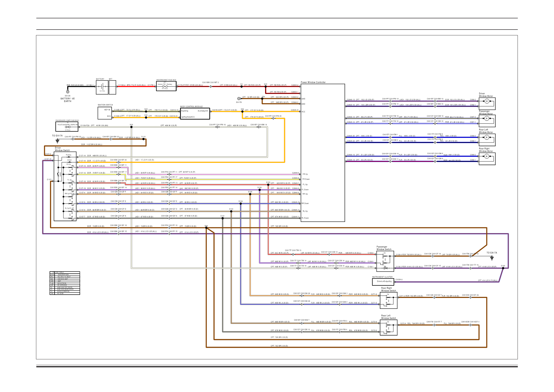Image resolution: width=554 pixels, height=392 pixels.
Task: Click the Passenger Window Motor symbol
Action: coord(487,119)
